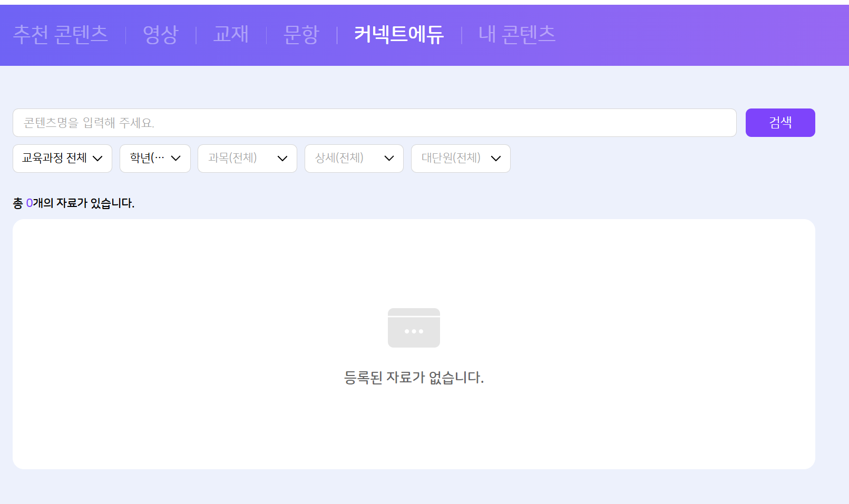This screenshot has height=504, width=849.
Task: Click the down arrow in 대단원(전체)
Action: (496, 159)
